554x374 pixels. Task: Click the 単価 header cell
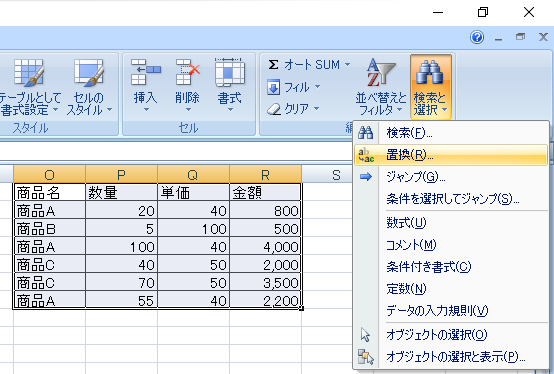(194, 192)
